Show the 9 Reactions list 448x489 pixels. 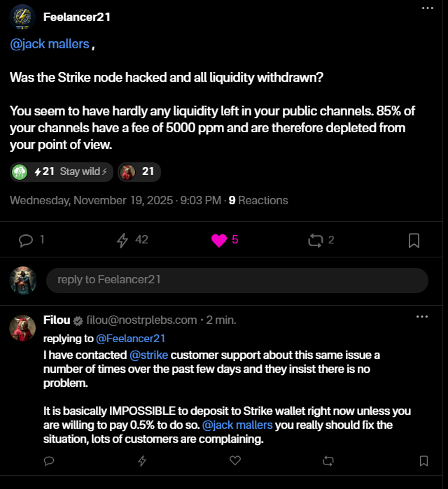[x=258, y=201]
